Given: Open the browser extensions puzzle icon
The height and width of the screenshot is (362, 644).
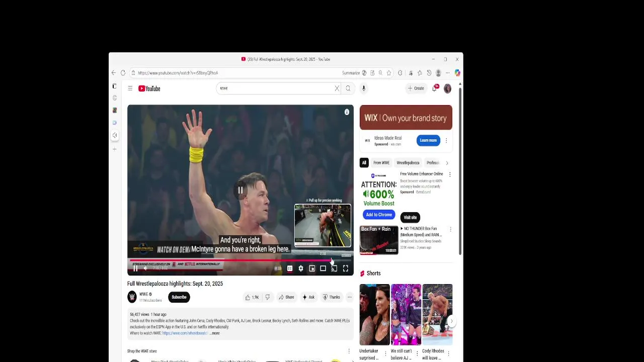Looking at the screenshot, I should (x=400, y=73).
